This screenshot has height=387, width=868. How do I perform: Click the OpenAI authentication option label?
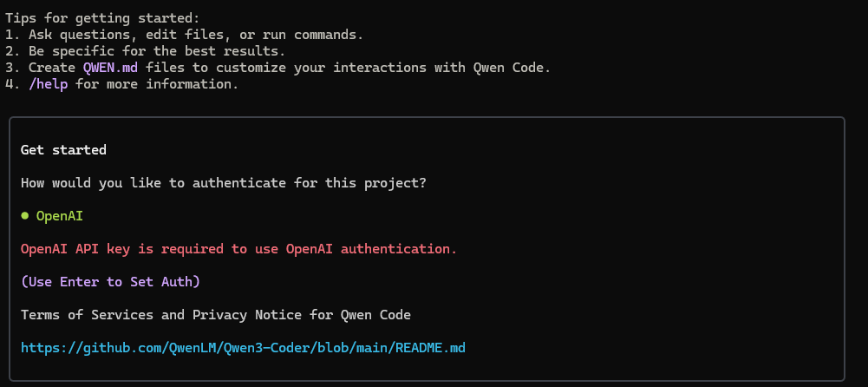pyautogui.click(x=59, y=216)
